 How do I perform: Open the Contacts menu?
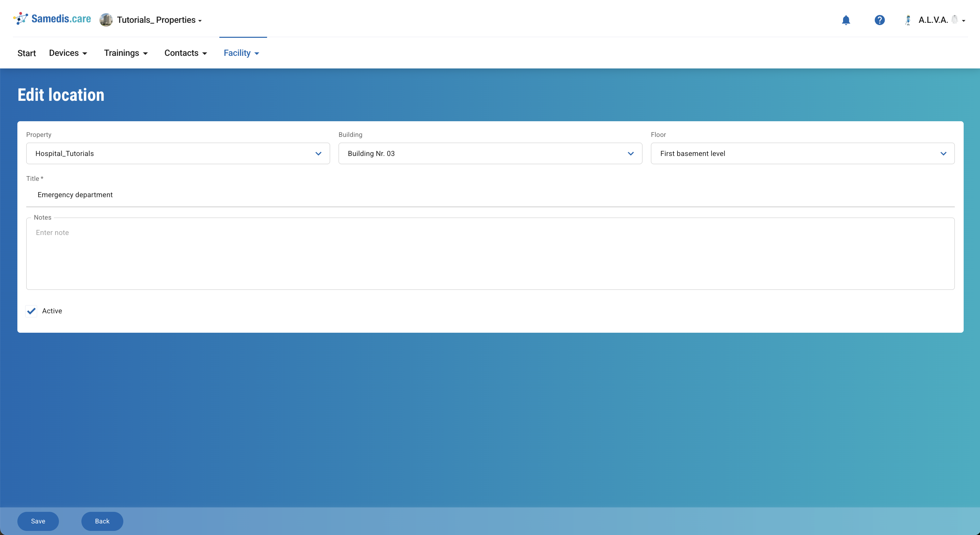(x=185, y=53)
